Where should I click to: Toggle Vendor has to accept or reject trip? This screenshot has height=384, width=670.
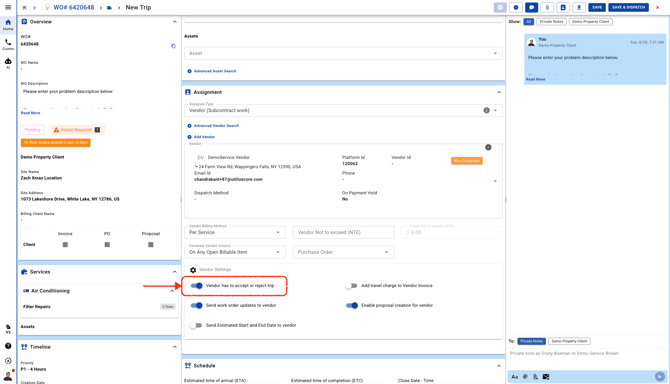pos(197,286)
